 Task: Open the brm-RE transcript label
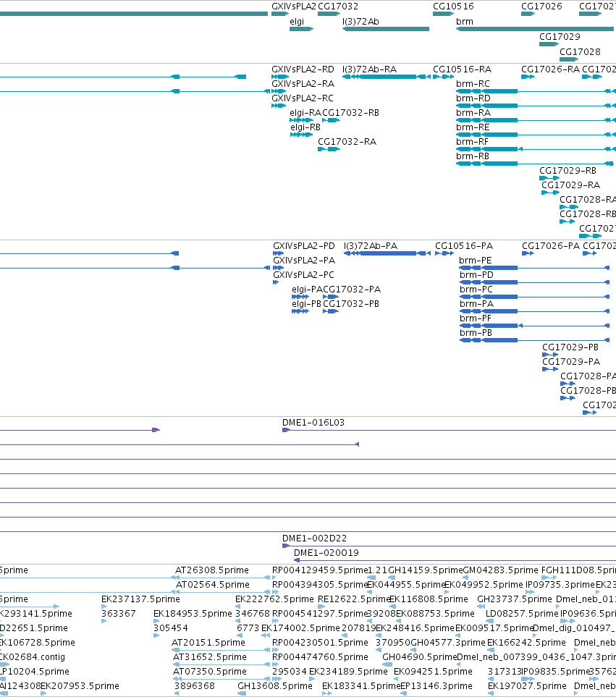[473, 127]
